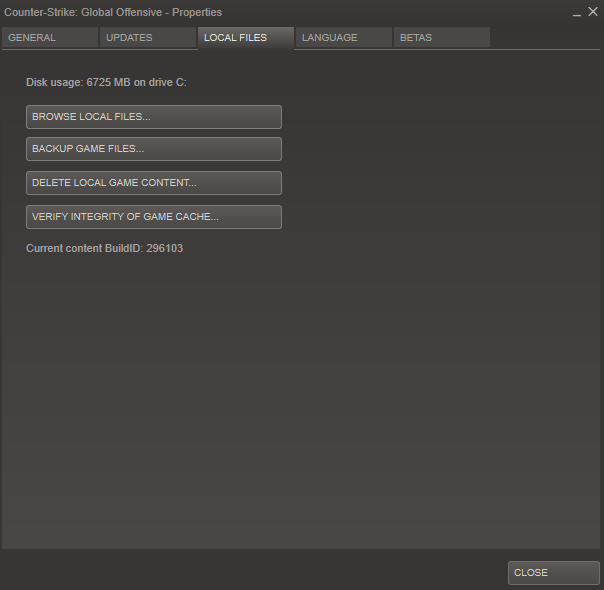This screenshot has height=590, width=604.
Task: Click Browse Local Files button
Action: (x=154, y=117)
